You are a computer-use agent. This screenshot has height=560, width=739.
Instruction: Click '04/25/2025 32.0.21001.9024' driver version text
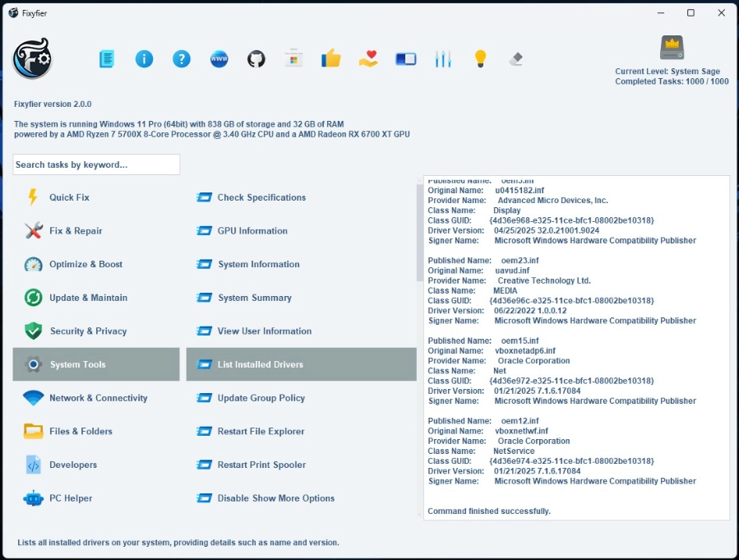547,230
